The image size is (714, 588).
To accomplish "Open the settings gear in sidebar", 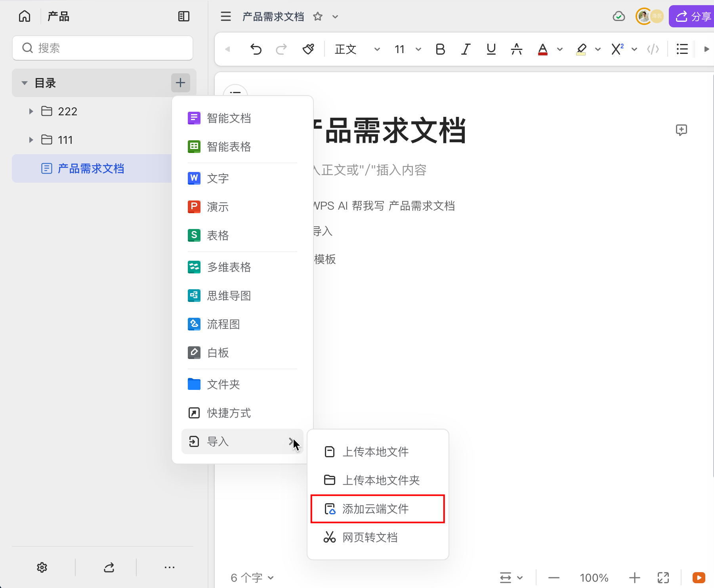I will (x=42, y=567).
